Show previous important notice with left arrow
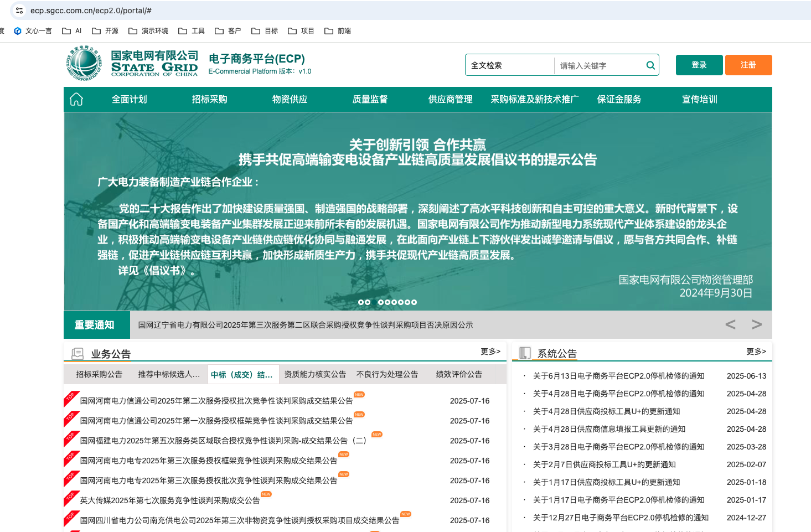Screen dimensions: 811x532 pos(731,324)
